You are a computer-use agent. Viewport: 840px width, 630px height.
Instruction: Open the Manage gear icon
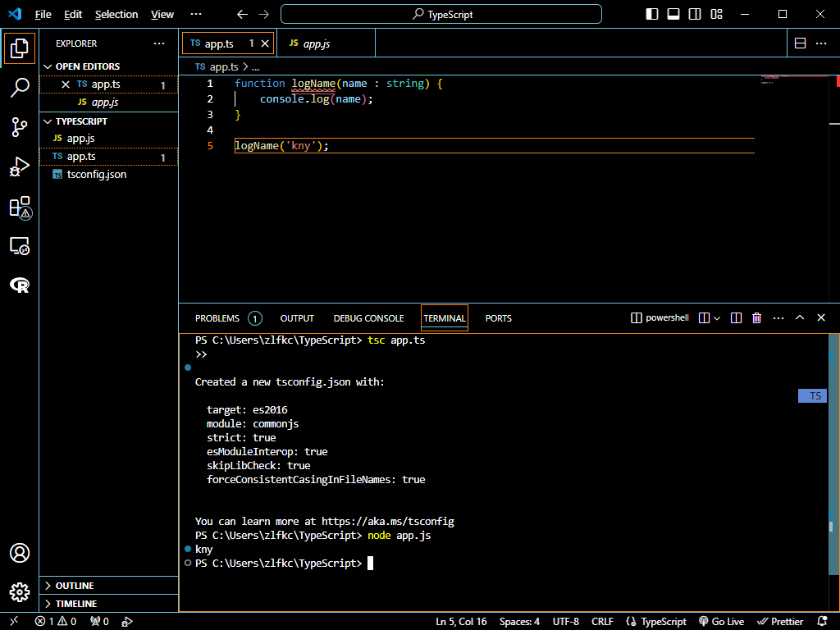20,592
